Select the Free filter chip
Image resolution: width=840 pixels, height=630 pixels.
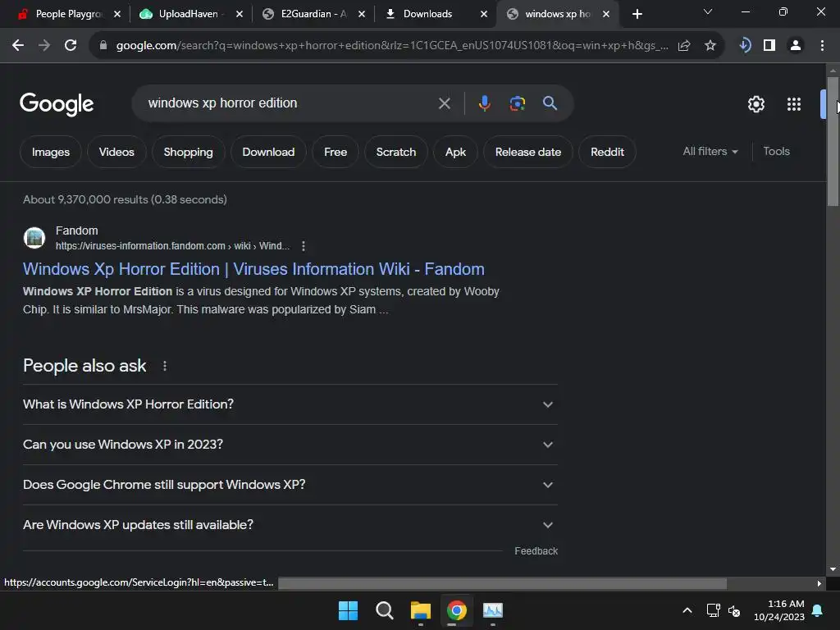336,152
